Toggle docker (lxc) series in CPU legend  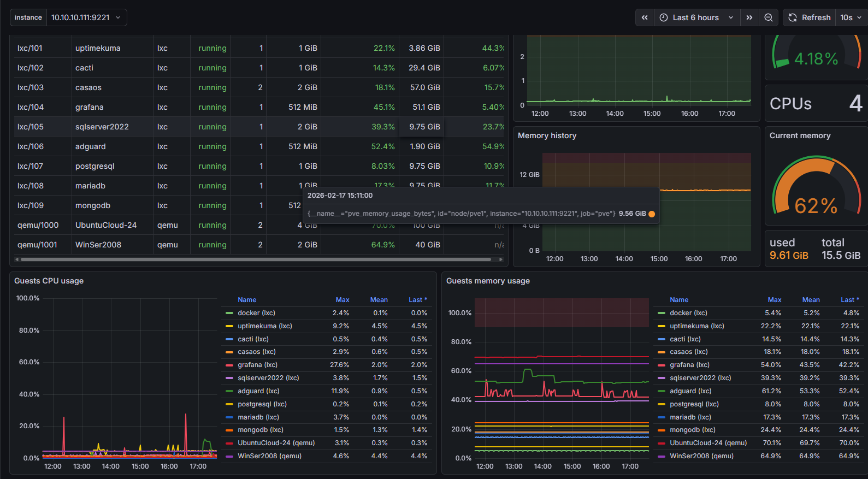pyautogui.click(x=256, y=313)
